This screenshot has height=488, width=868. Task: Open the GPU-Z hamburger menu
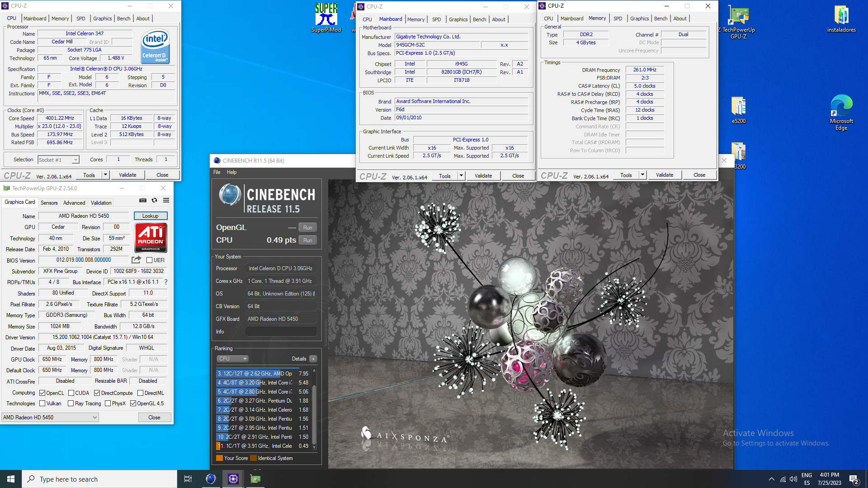166,200
